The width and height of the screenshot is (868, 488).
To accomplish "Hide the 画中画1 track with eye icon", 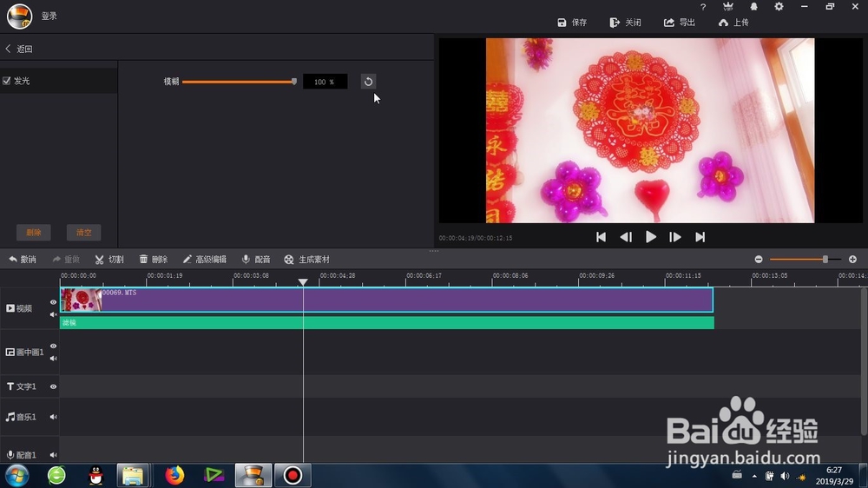I will click(x=53, y=346).
